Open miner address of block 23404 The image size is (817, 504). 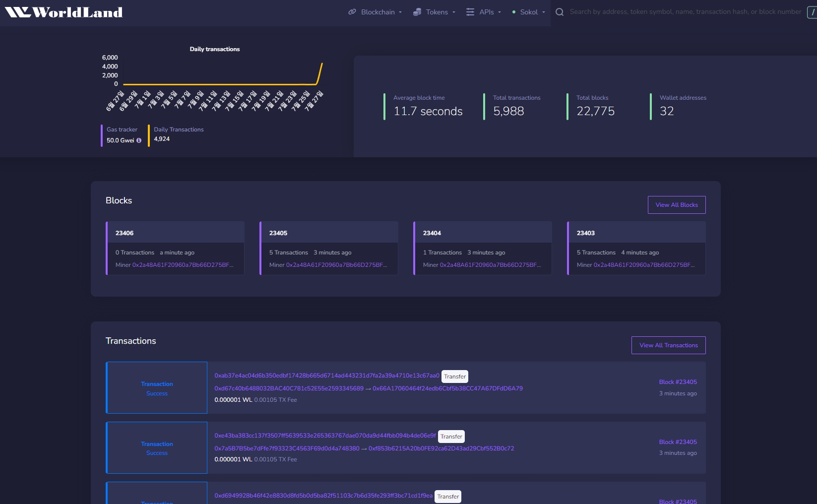pos(490,265)
